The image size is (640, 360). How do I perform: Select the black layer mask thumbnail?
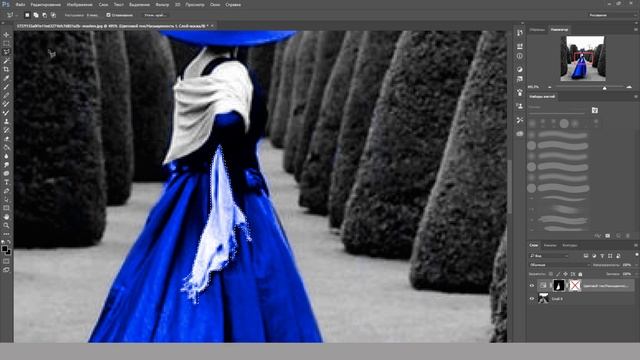point(559,286)
